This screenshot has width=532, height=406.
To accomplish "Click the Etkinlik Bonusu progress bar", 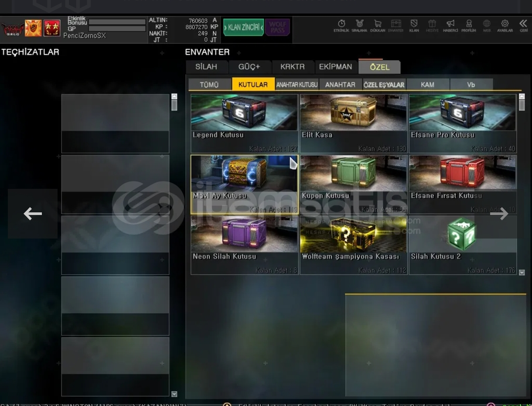I will pos(117,21).
